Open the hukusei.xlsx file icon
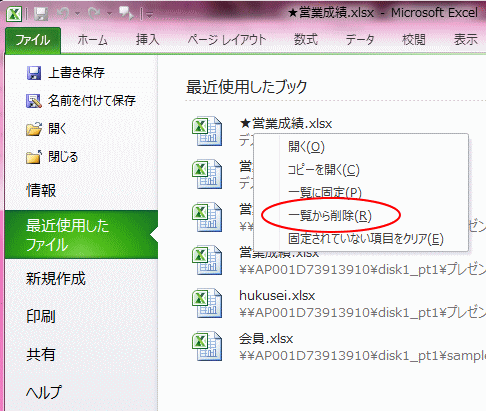This screenshot has height=411, width=486. pos(207,303)
